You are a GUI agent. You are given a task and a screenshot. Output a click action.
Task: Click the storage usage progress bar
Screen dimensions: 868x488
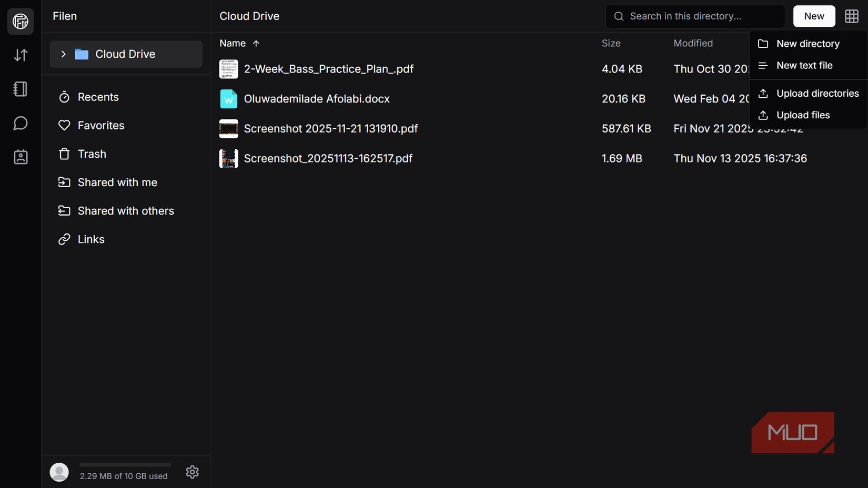coord(125,464)
